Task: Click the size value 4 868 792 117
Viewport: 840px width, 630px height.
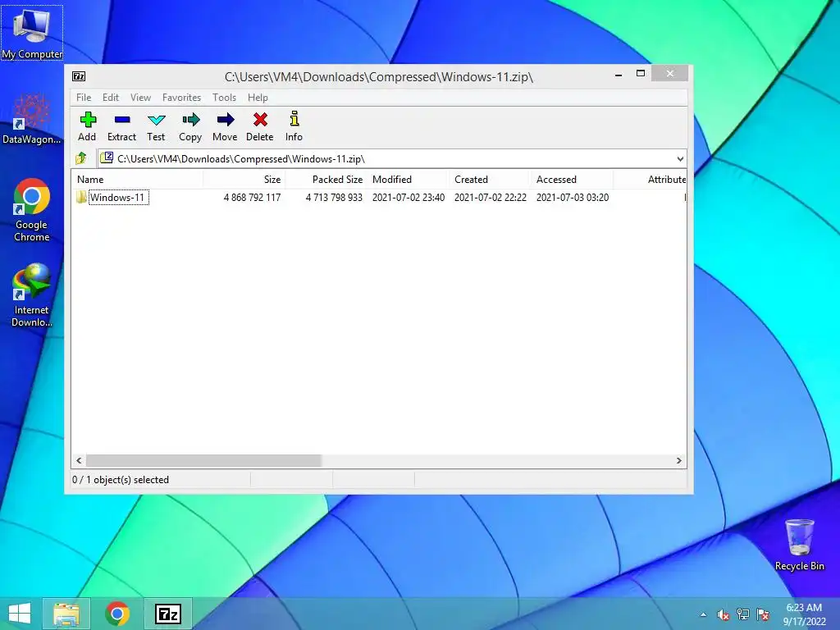Action: tap(252, 197)
